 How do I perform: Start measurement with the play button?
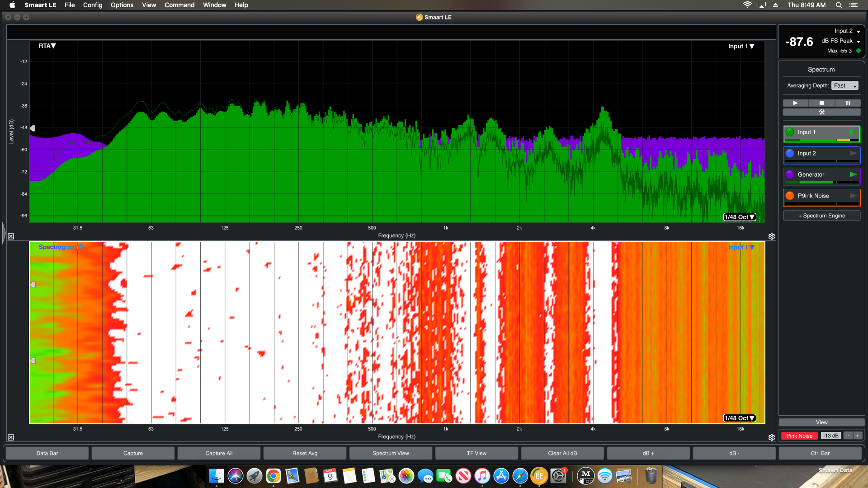coord(796,103)
